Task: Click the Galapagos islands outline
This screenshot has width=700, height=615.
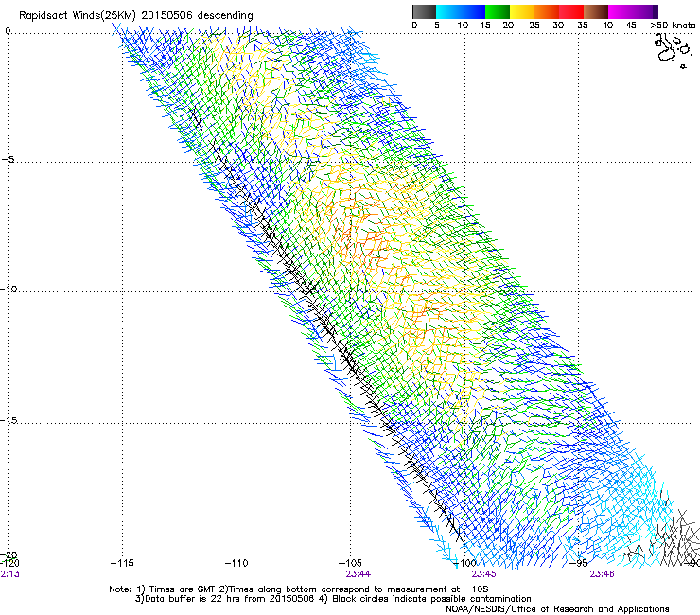Action: click(672, 50)
